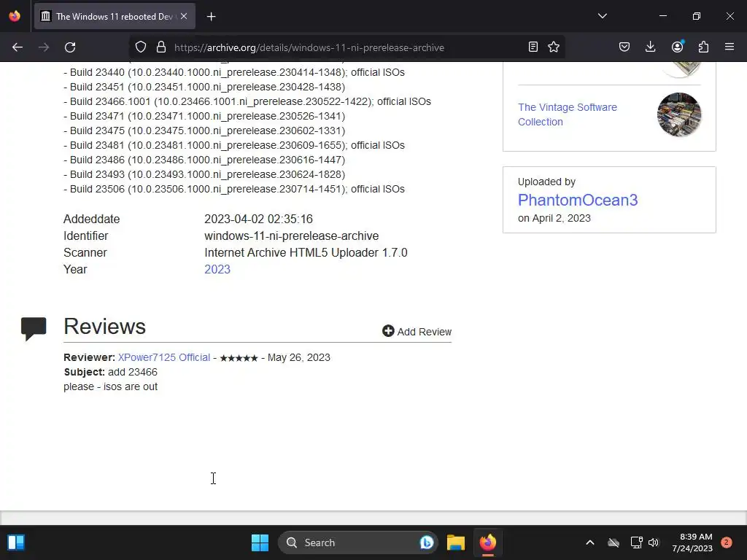Save page to Pocket

(624, 47)
